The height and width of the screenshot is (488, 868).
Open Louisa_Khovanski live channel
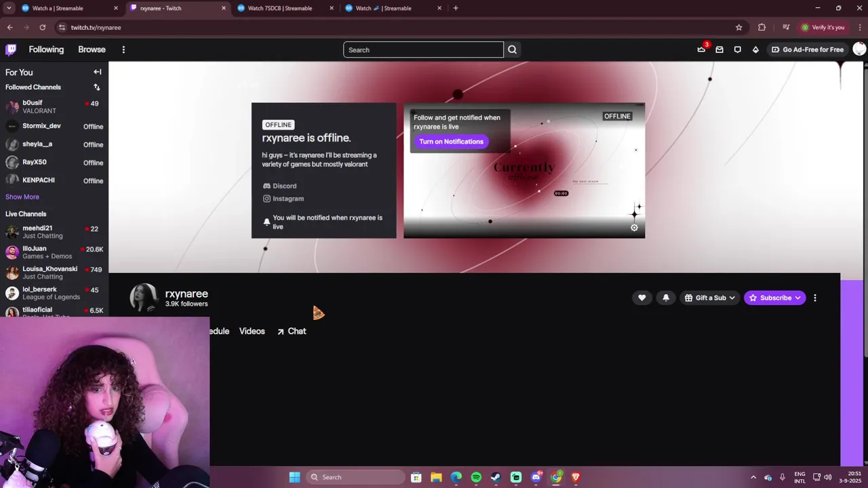pyautogui.click(x=54, y=272)
